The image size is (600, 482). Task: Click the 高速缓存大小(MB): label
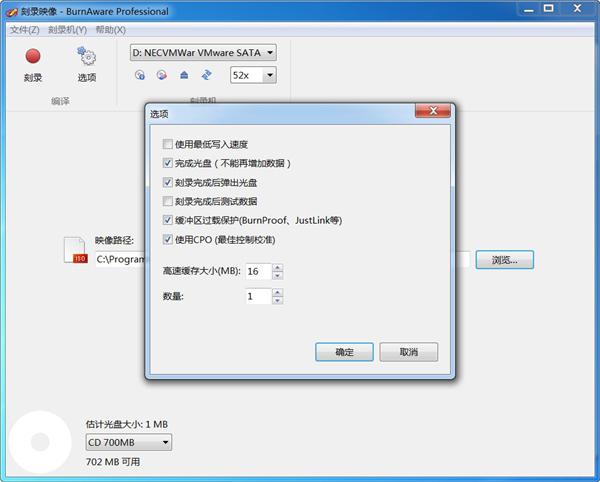[202, 272]
